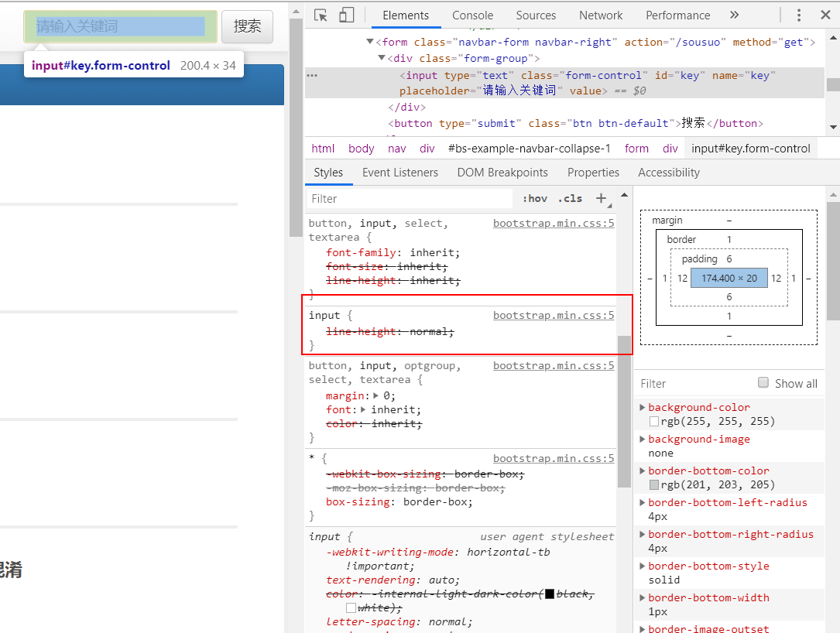
Task: Click the line-height: normal declaration
Action: (x=389, y=331)
